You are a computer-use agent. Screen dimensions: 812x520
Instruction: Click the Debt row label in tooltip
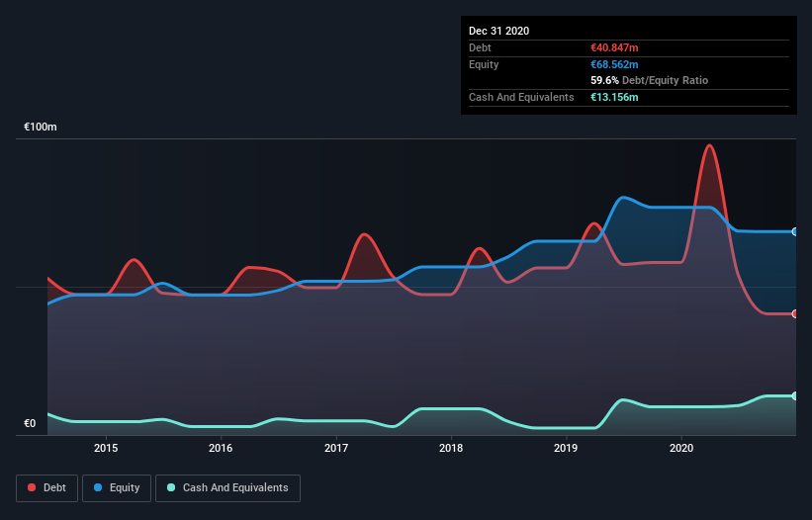(480, 47)
